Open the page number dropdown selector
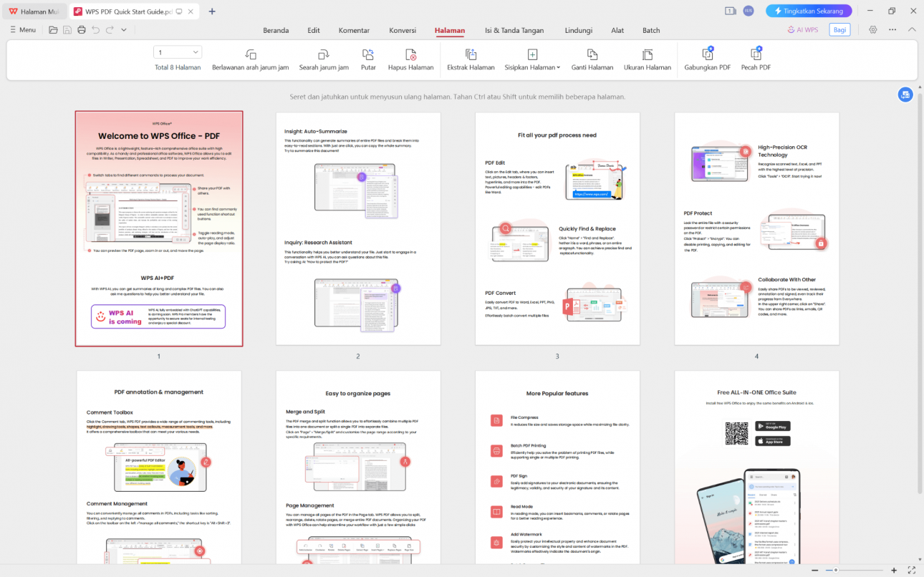924x577 pixels. (193, 52)
